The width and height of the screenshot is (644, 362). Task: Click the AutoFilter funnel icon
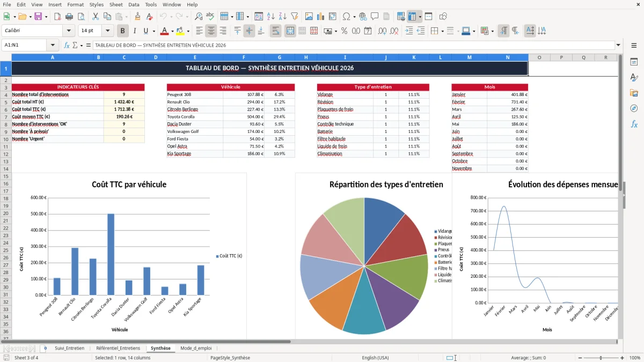(294, 17)
